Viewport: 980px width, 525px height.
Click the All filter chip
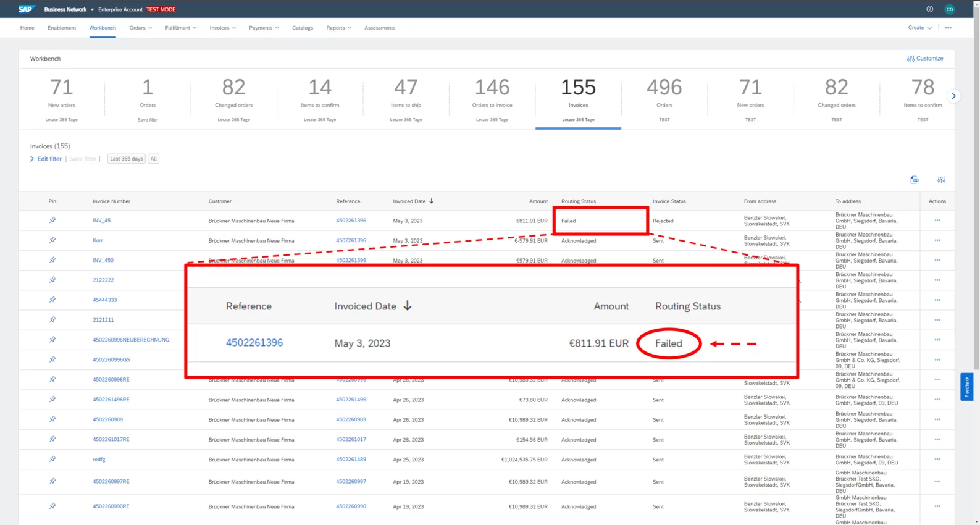(154, 159)
